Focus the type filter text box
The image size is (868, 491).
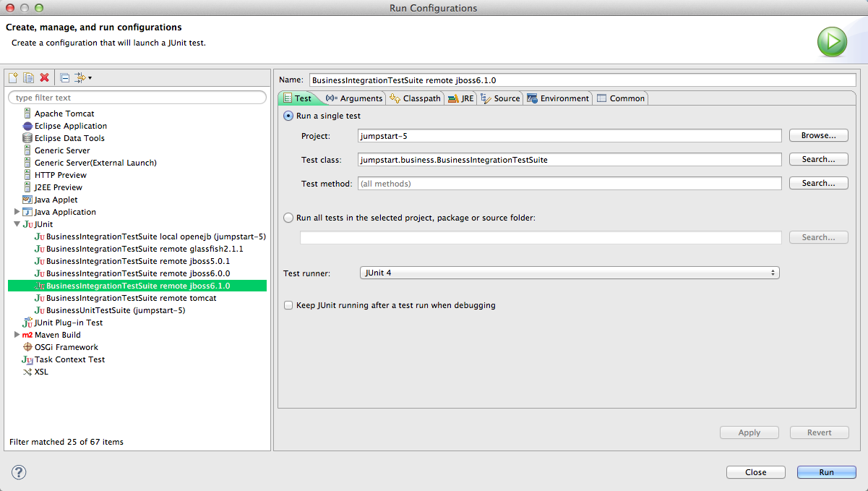click(137, 98)
